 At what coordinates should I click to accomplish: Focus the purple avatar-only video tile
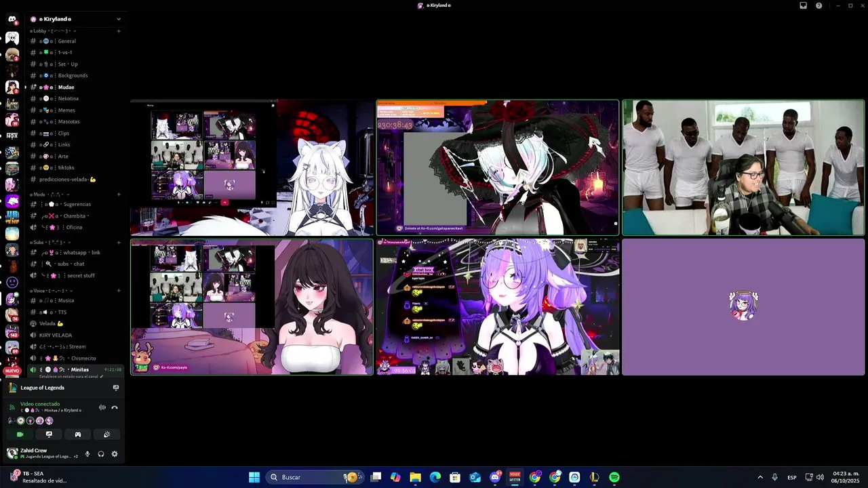743,306
